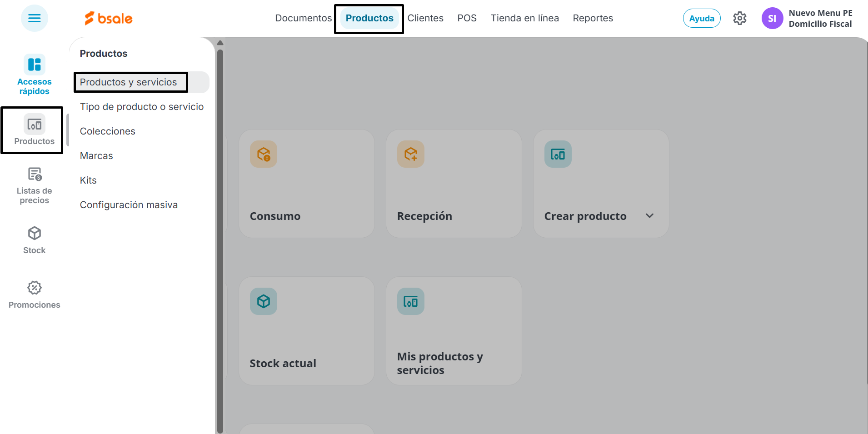Open the Reportes top menu
Viewport: 868px width, 434px height.
pos(593,18)
